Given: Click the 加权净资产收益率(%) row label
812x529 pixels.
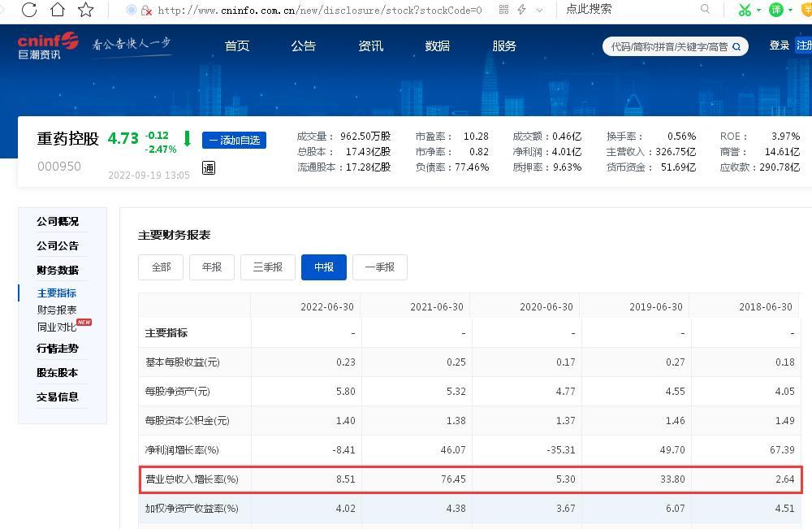Looking at the screenshot, I should [x=192, y=509].
